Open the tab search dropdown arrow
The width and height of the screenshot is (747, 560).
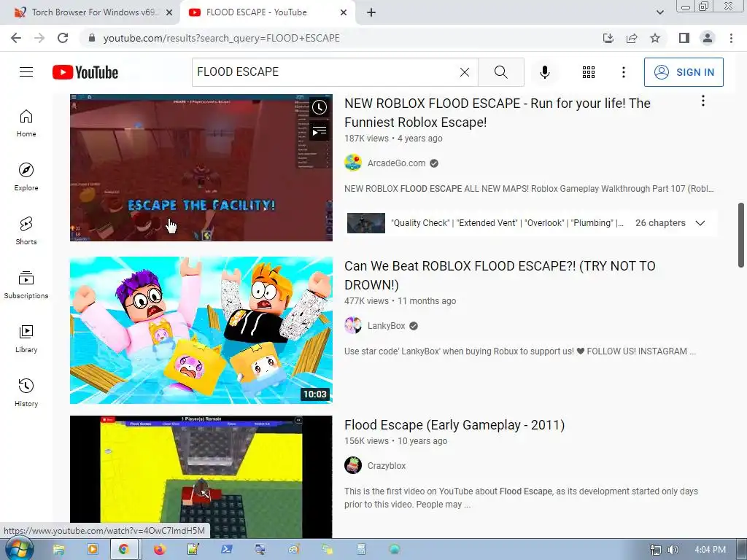pos(659,12)
